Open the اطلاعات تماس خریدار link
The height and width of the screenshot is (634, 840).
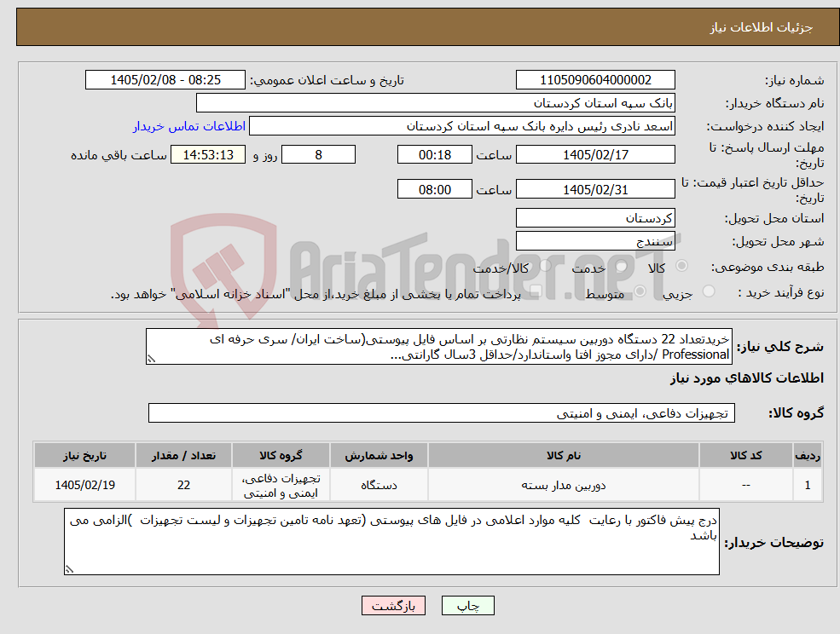coord(189,126)
